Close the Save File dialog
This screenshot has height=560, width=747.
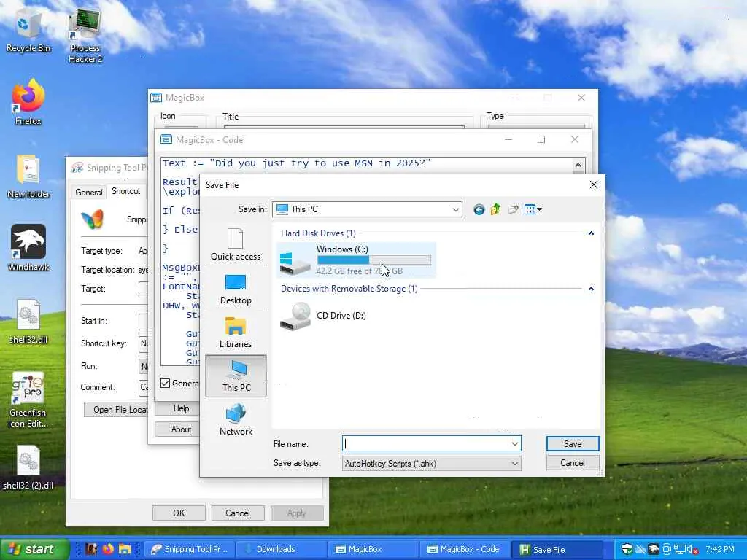click(594, 184)
